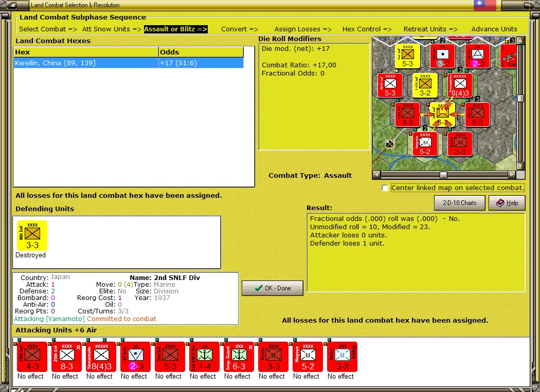Screen dimensions: 540x392
Task: Click the 2nd Inf 5-3 counter on map
Action: tap(477, 115)
